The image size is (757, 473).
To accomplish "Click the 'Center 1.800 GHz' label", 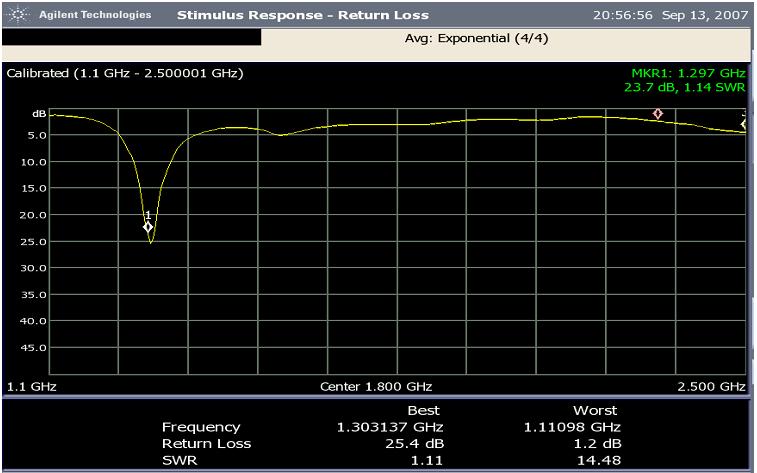I will tap(376, 387).
